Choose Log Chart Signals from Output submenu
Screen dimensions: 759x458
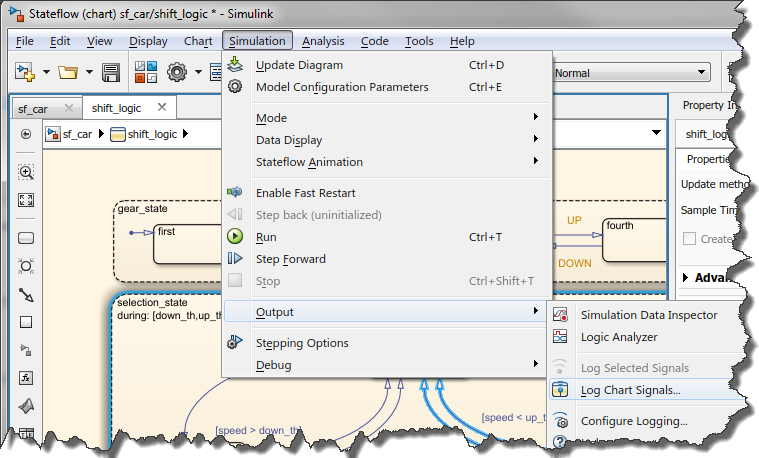[630, 390]
